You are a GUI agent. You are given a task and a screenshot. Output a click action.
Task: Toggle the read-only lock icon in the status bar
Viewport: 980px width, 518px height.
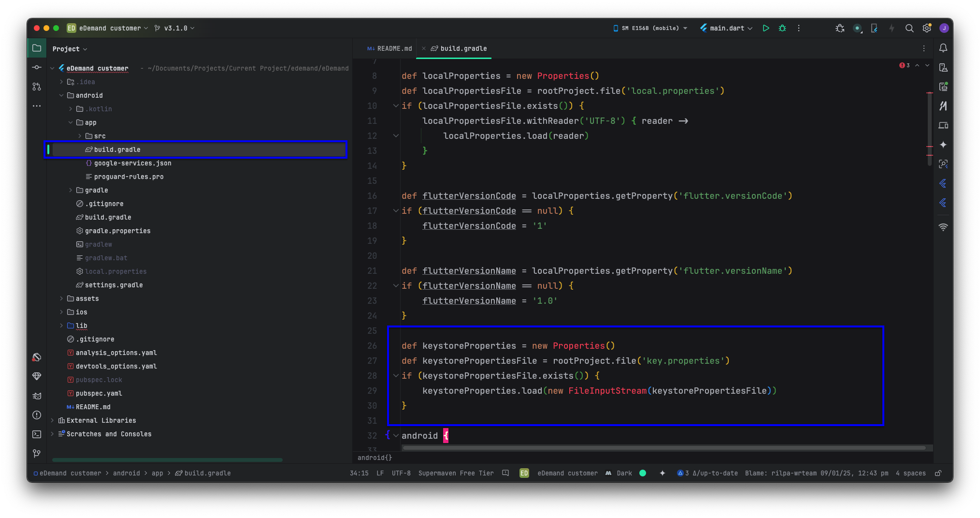tap(938, 473)
